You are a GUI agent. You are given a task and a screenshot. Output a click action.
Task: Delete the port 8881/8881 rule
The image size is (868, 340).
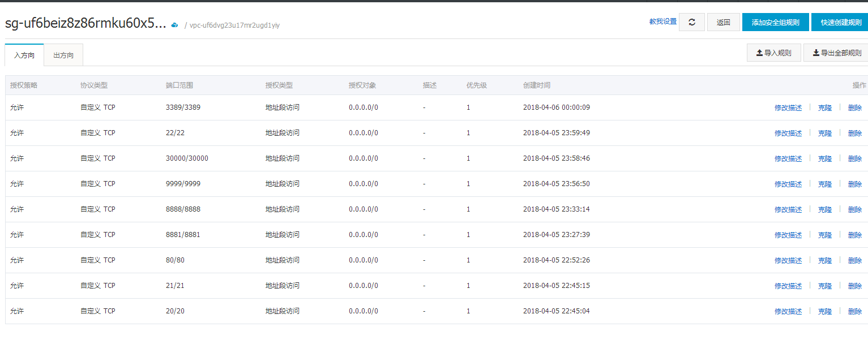pos(854,235)
